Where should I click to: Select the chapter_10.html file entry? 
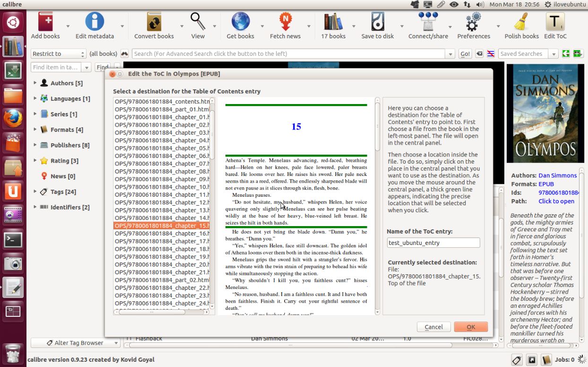point(162,187)
